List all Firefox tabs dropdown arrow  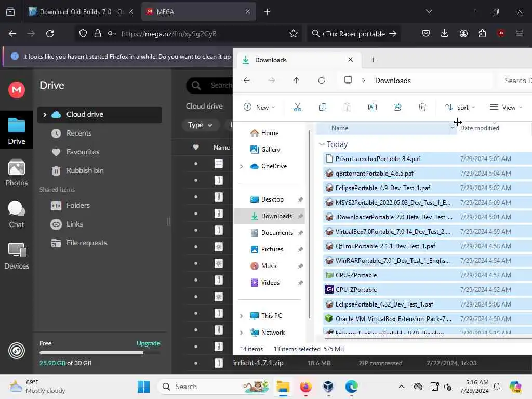(x=429, y=11)
